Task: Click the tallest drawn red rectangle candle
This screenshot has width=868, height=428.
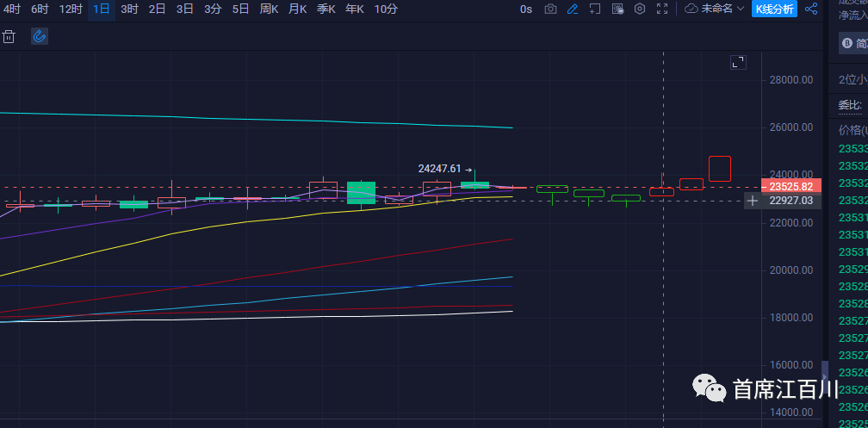Action: (x=720, y=168)
